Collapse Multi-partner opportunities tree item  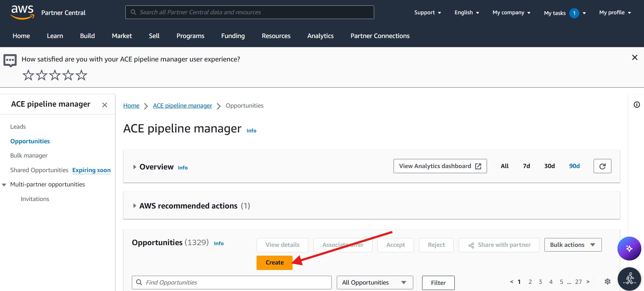[x=4, y=185]
